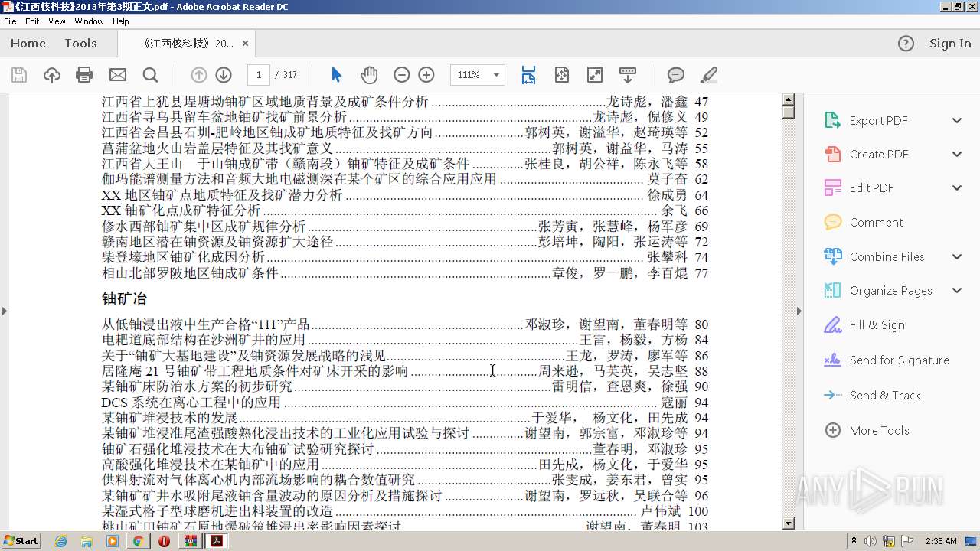Click the vertical scrollbar up arrow
This screenshot has height=551, width=980.
(x=789, y=100)
